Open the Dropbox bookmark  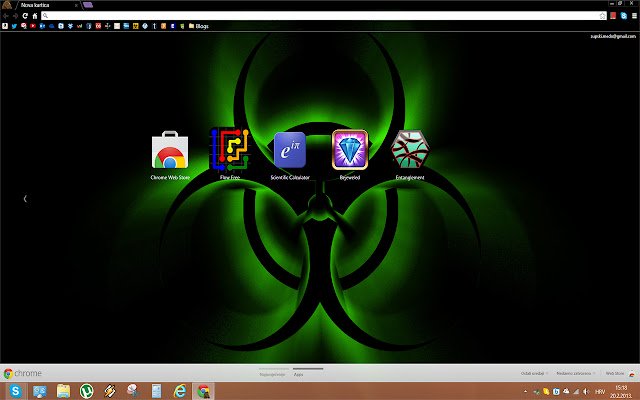click(x=70, y=26)
